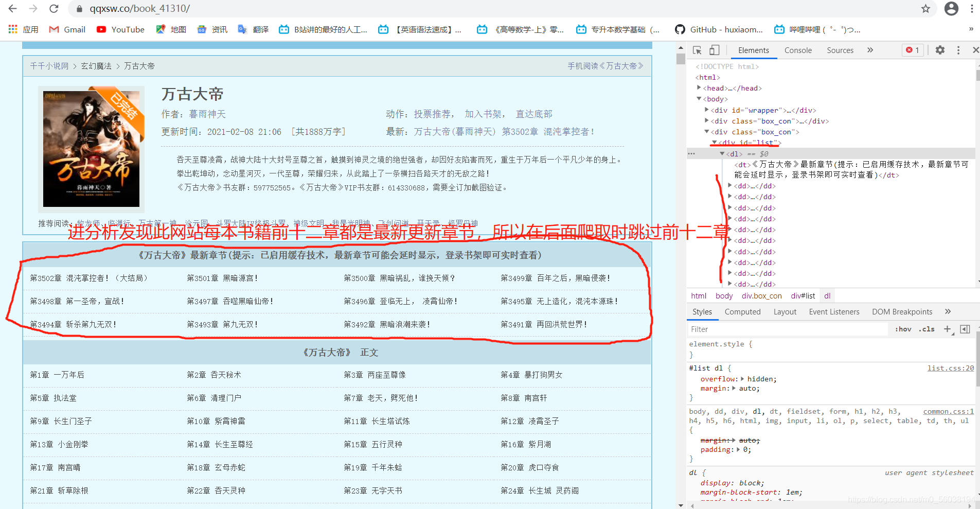Open the 地图 maps bookmark
Screen dimensions: 980x509
[171, 29]
